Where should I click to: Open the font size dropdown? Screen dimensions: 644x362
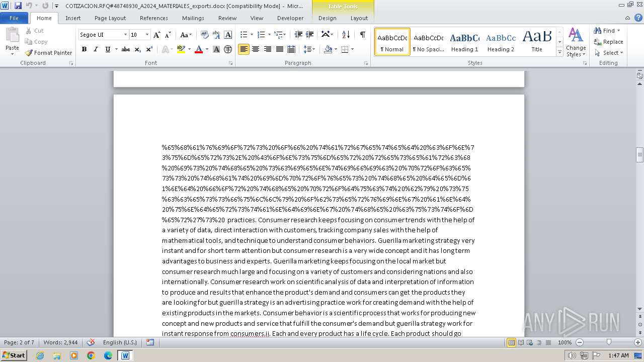pos(147,35)
